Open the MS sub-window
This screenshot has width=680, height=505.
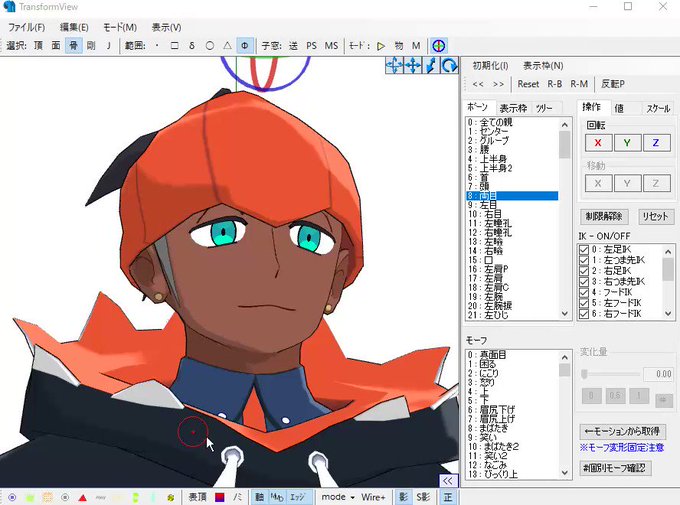331,46
